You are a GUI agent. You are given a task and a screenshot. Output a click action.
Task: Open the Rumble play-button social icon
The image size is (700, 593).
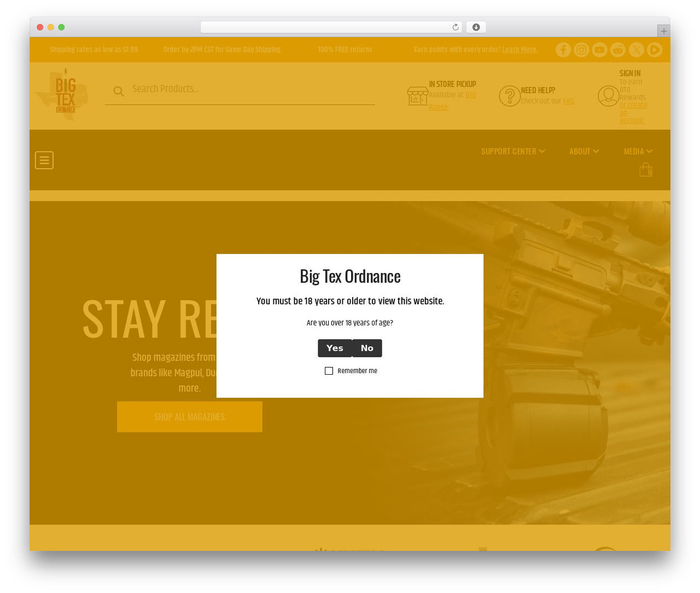coord(655,50)
